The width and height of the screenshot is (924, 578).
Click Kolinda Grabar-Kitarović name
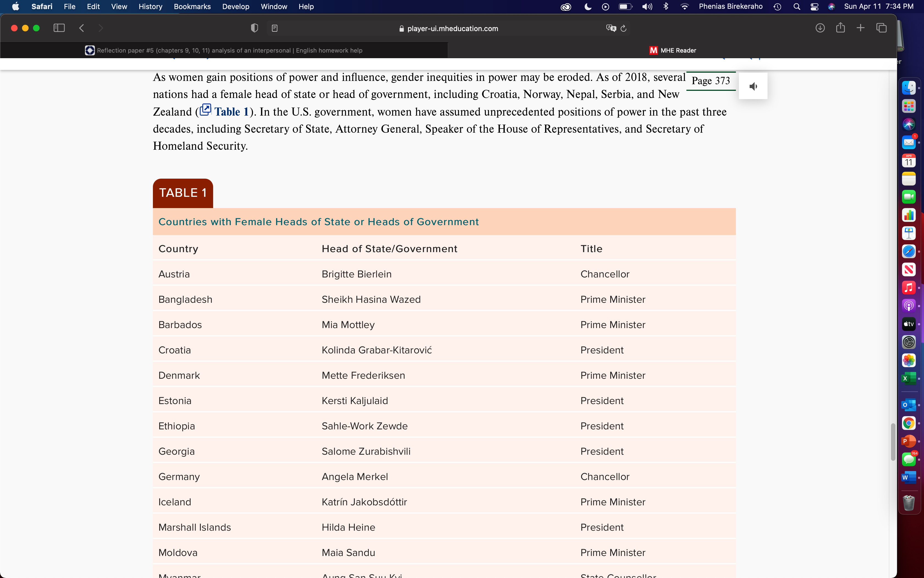376,350
